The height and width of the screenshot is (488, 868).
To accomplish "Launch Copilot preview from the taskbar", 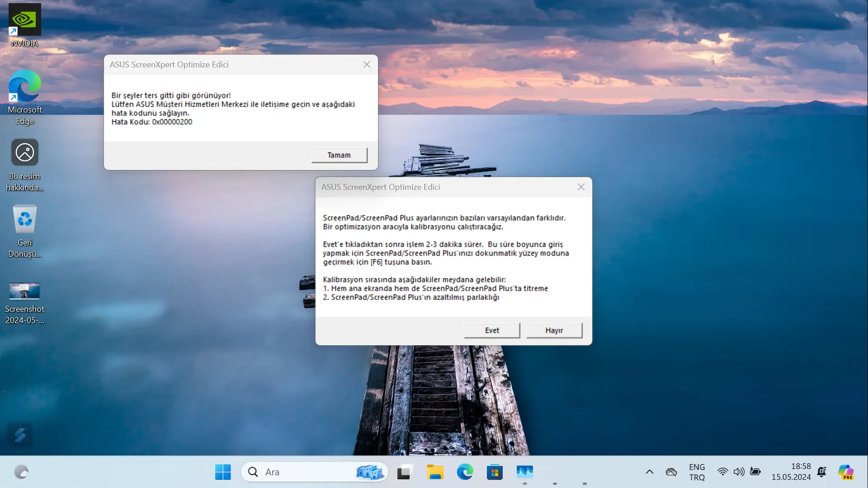I will [x=845, y=472].
